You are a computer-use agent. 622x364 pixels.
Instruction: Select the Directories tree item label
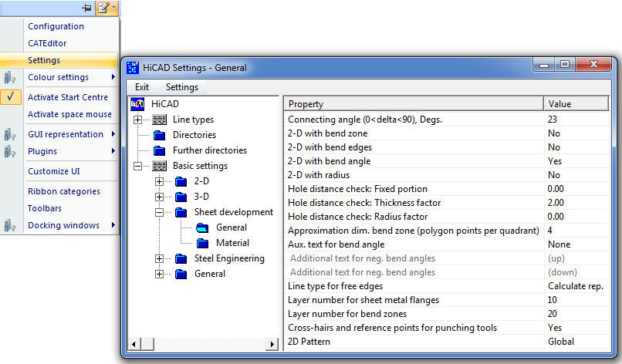point(194,135)
